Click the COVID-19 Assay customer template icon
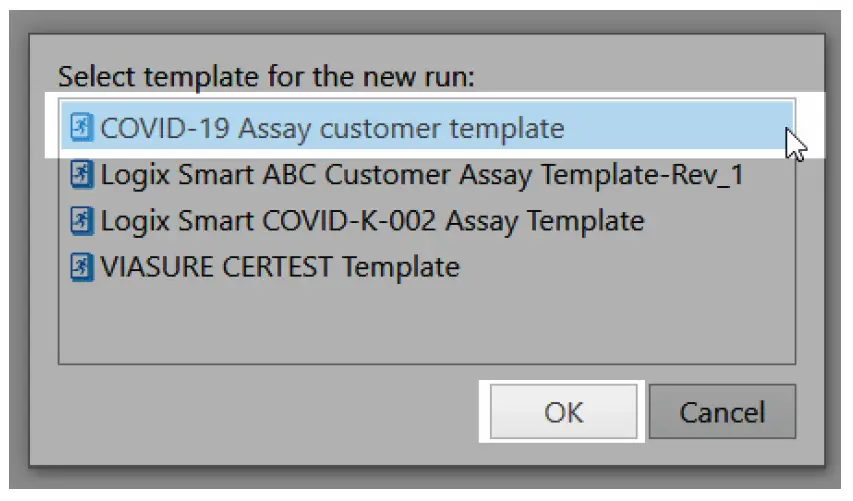Screen dimensions: 853x501 (81, 128)
